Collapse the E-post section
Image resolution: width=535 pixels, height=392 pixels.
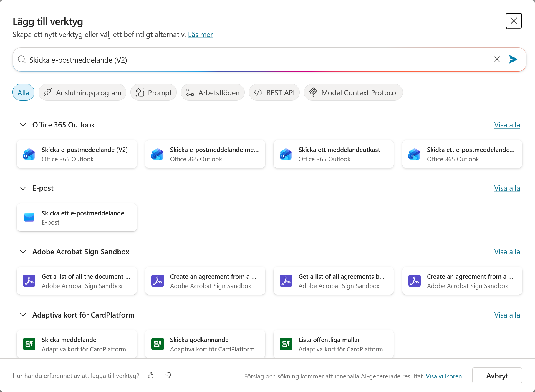click(x=23, y=188)
